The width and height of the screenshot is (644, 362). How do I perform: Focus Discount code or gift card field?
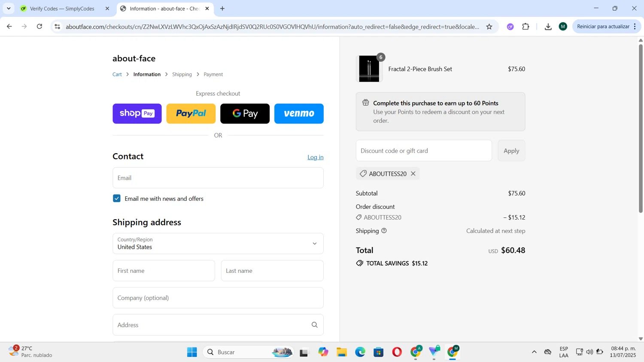[x=424, y=151]
